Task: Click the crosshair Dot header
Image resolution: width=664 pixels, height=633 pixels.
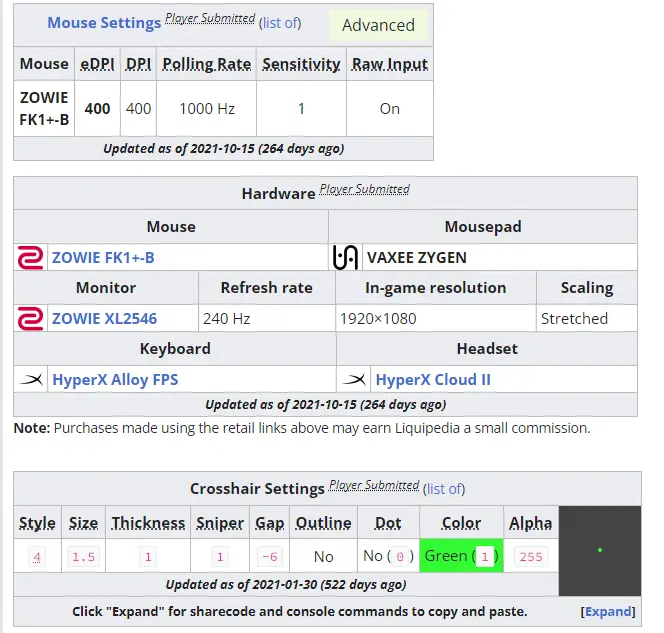Action: click(388, 523)
